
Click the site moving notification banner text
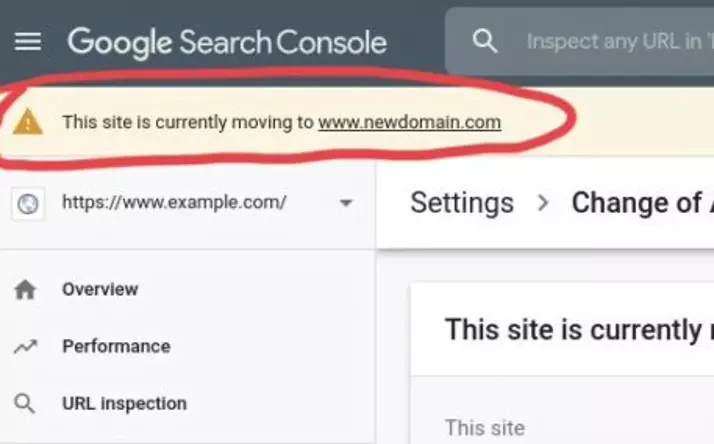(281, 122)
